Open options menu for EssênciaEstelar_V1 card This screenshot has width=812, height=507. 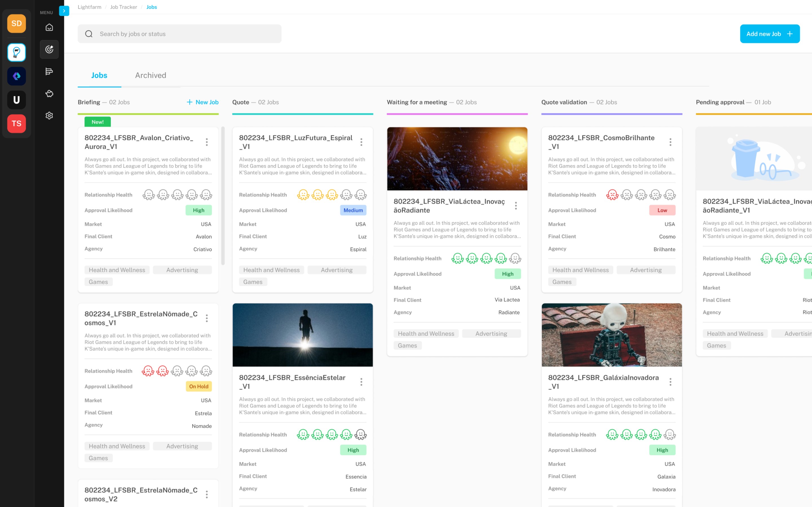tap(361, 382)
